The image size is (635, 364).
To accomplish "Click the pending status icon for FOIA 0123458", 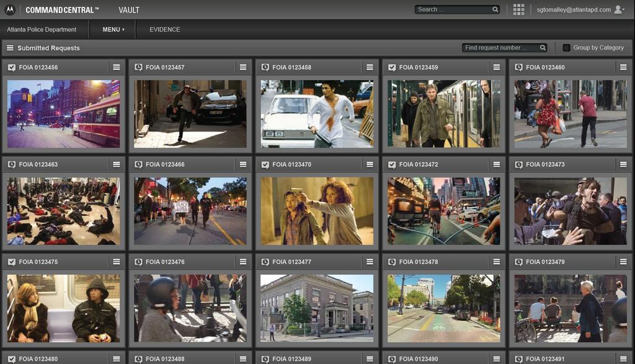I will [265, 67].
